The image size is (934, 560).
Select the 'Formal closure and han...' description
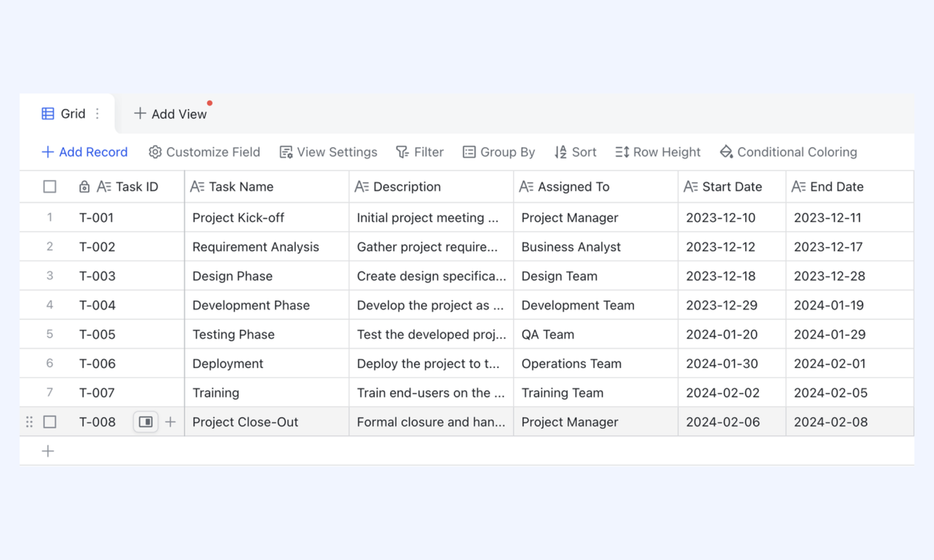click(431, 422)
